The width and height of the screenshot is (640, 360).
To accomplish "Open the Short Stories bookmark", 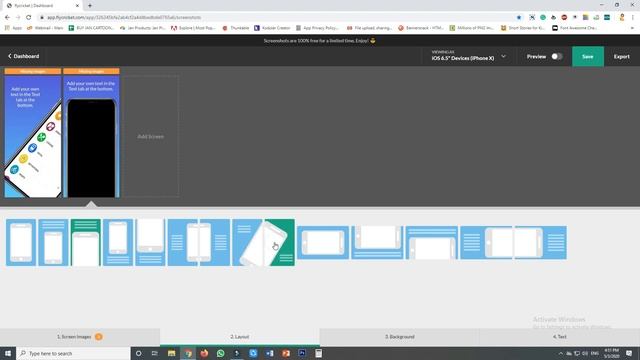I will click(x=522, y=28).
